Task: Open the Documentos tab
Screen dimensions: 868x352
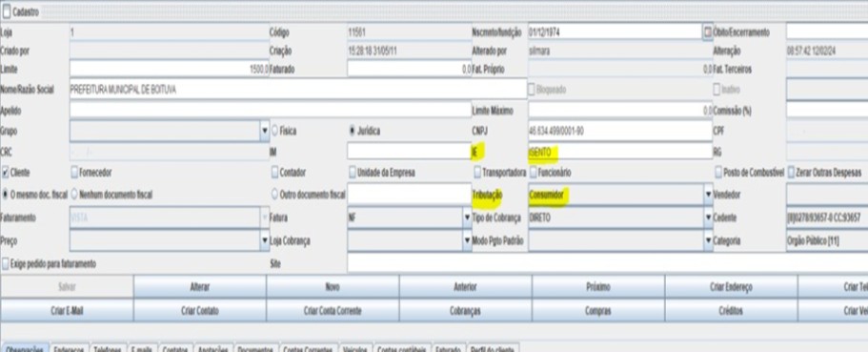Action: pyautogui.click(x=254, y=349)
